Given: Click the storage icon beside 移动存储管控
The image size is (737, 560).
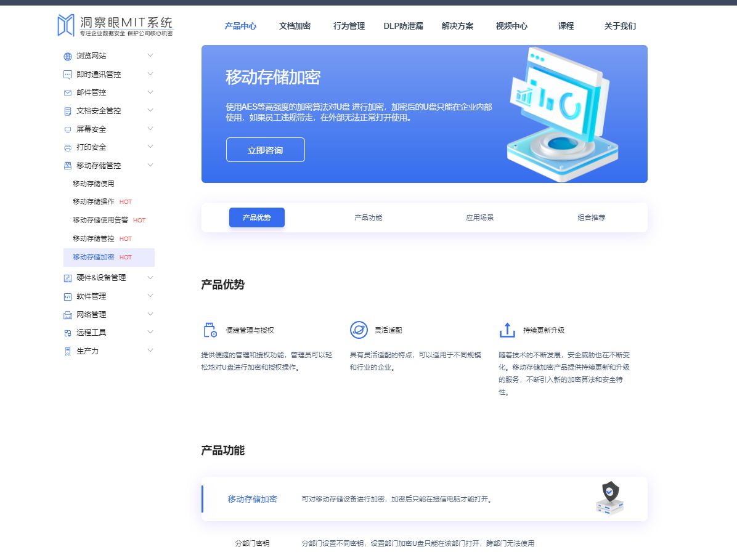Looking at the screenshot, I should (x=68, y=166).
